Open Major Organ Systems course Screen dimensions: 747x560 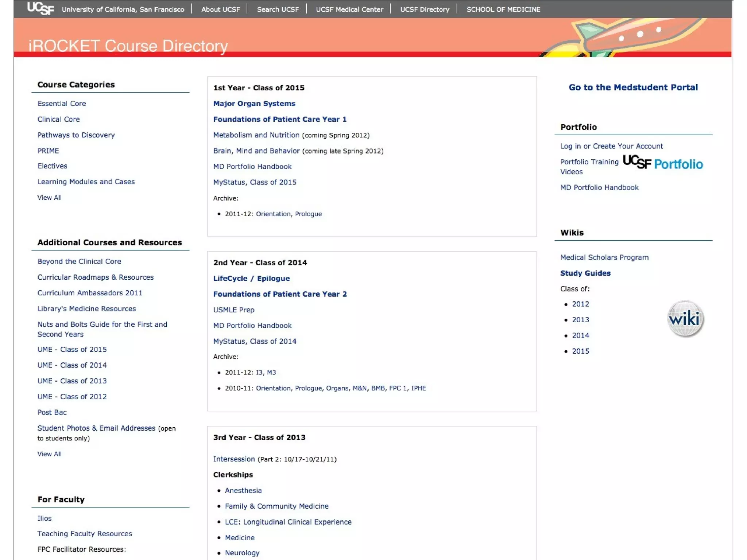click(x=254, y=104)
